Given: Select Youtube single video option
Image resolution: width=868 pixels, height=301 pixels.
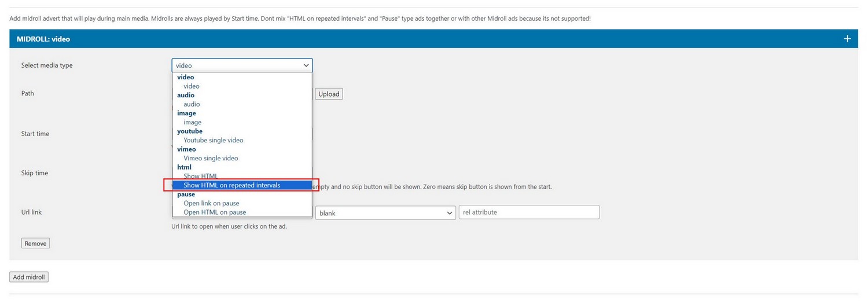Looking at the screenshot, I should click(x=213, y=140).
